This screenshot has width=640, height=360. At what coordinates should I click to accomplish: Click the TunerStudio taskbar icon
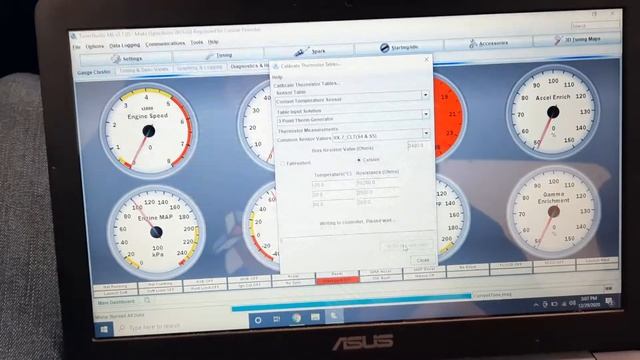pos(334,315)
